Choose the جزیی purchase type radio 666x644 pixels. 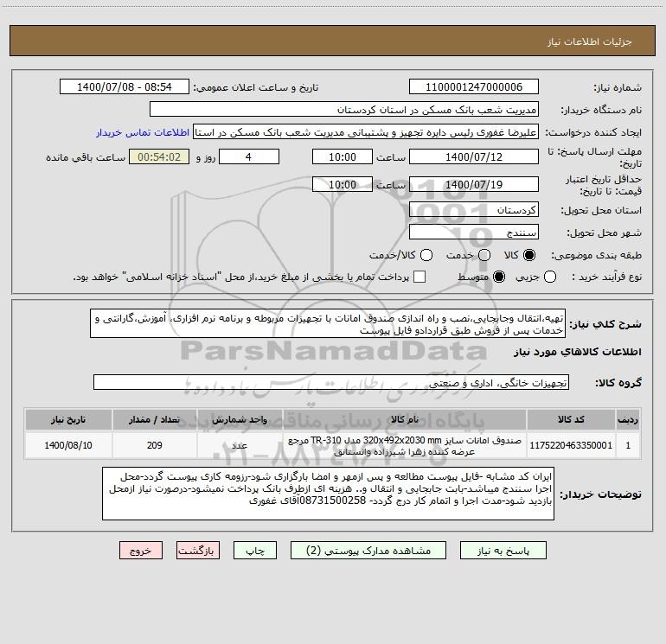[550, 277]
